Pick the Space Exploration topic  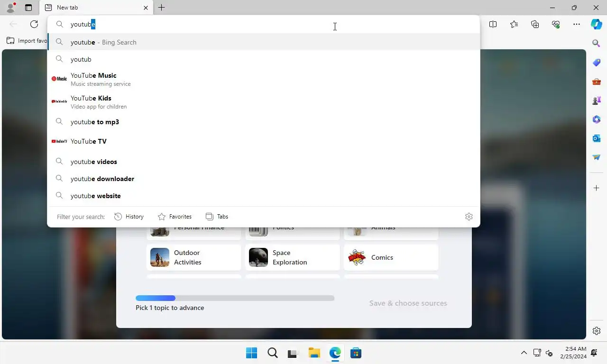[x=293, y=257]
